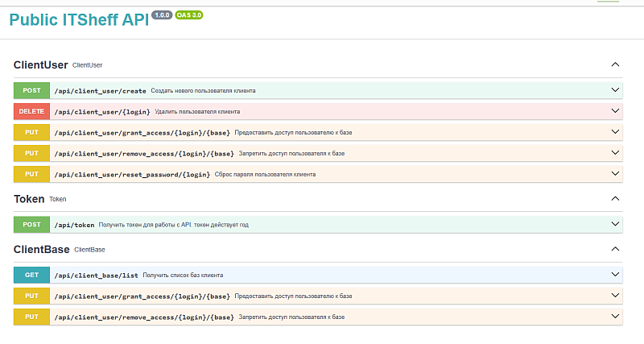Click the ClientUser section heading

pyautogui.click(x=41, y=65)
